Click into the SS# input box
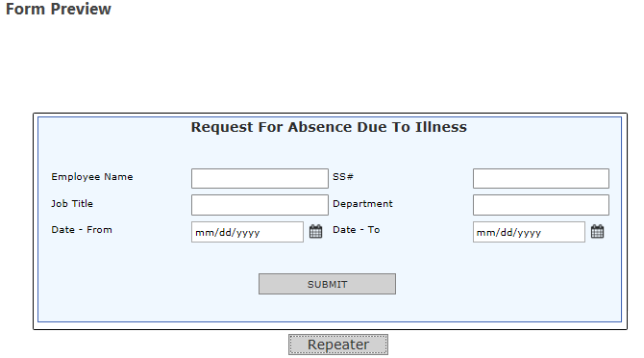644x358 pixels. pos(541,178)
